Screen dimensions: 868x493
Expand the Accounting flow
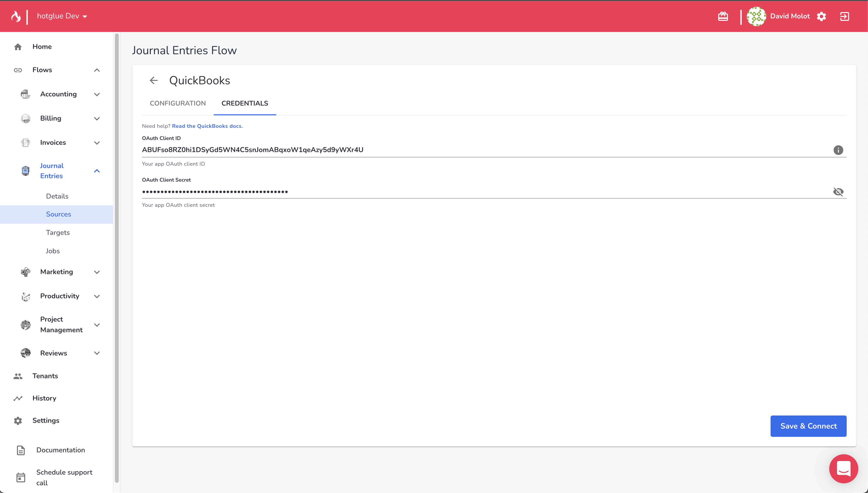click(96, 94)
